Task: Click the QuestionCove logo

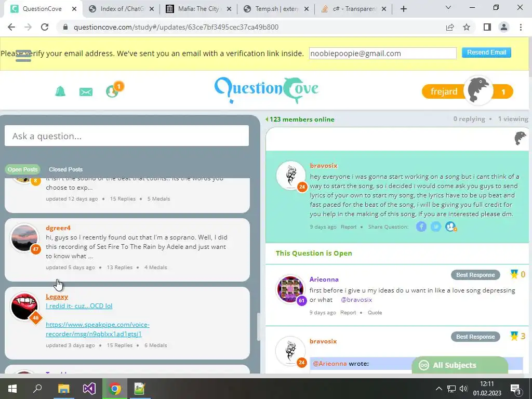Action: [267, 89]
